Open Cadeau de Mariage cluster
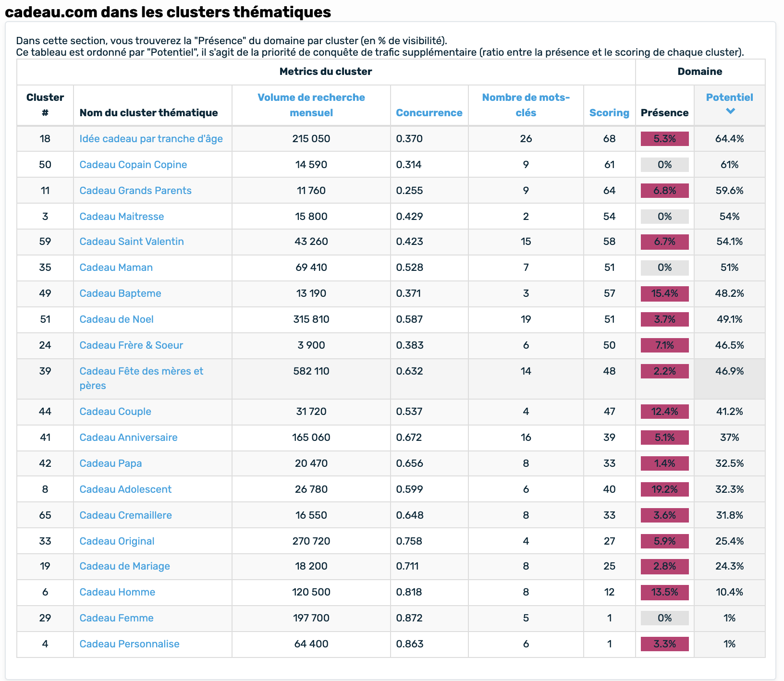 tap(124, 566)
